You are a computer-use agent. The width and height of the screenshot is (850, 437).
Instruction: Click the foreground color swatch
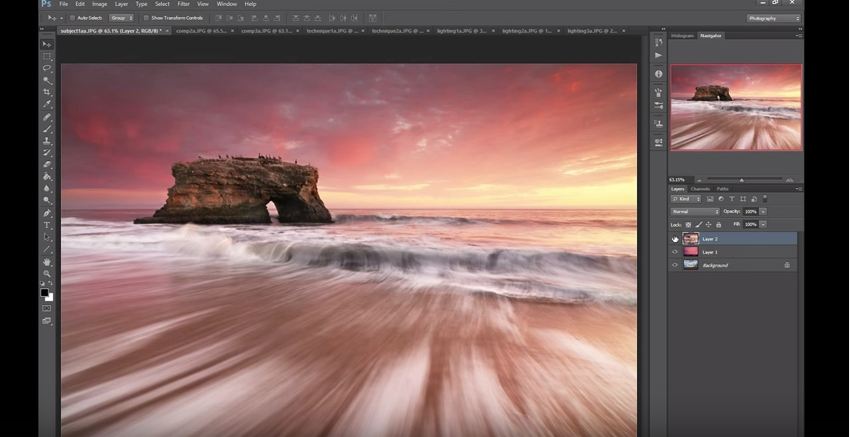45,293
